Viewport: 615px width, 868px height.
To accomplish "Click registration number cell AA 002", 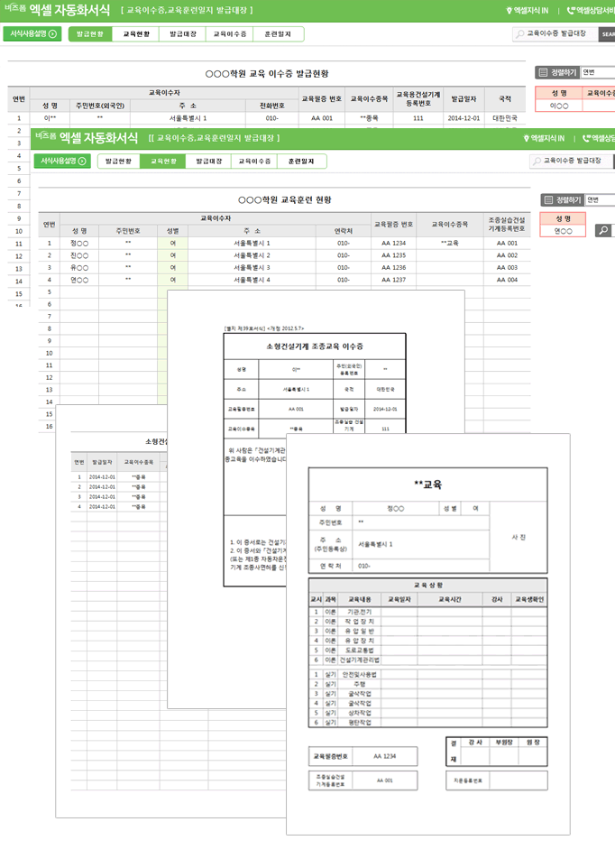I will coord(507,255).
